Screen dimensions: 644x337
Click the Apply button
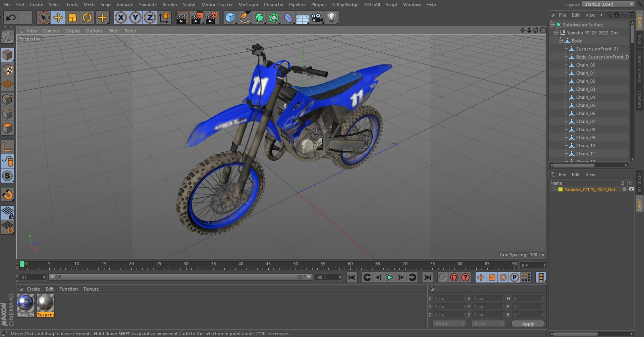click(x=528, y=324)
